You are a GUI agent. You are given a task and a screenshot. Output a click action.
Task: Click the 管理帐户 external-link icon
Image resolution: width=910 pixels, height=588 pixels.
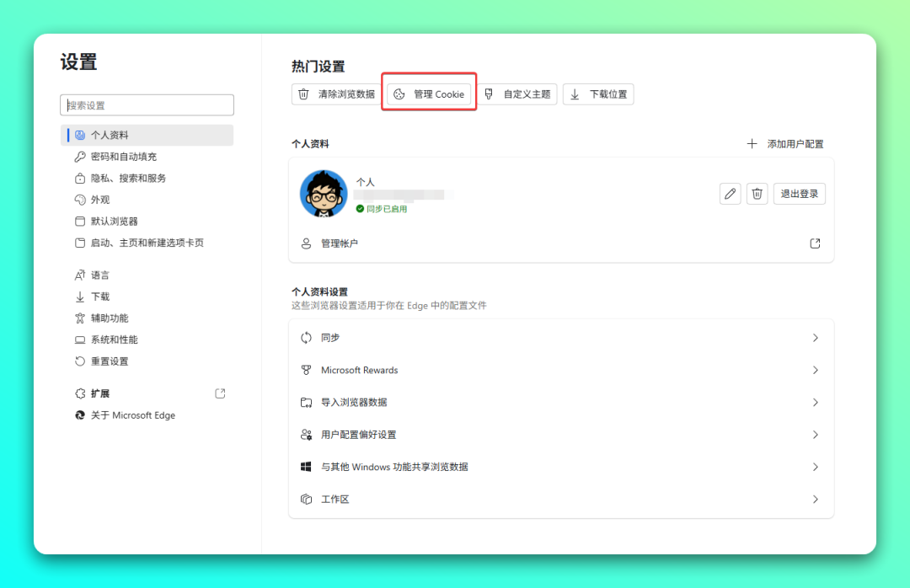[815, 243]
